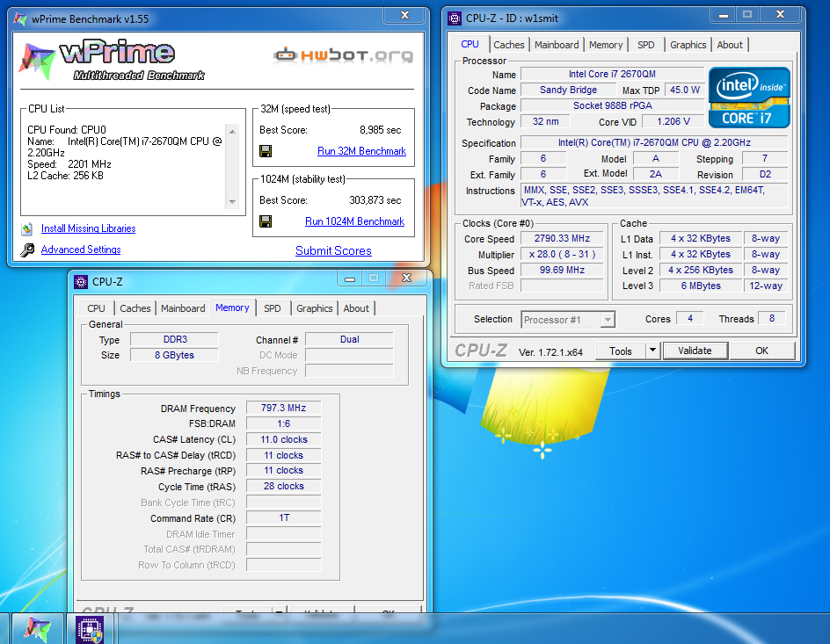830x644 pixels.
Task: Switch to Memory tab in w1smit window
Action: 606,45
